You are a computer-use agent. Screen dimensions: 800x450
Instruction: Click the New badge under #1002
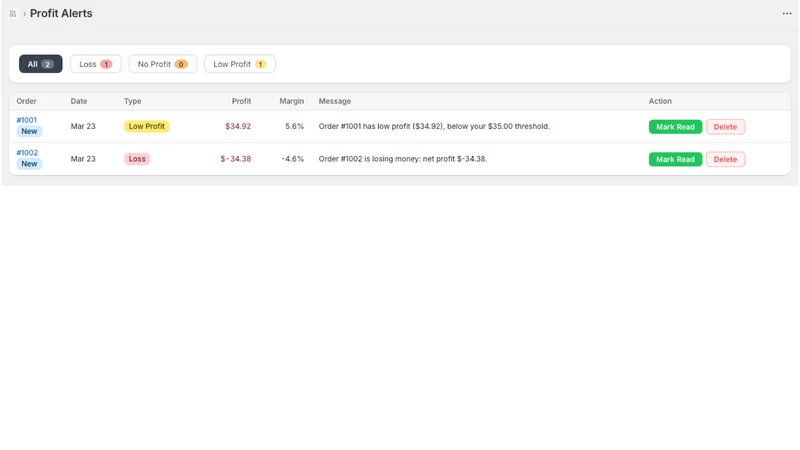(x=29, y=164)
